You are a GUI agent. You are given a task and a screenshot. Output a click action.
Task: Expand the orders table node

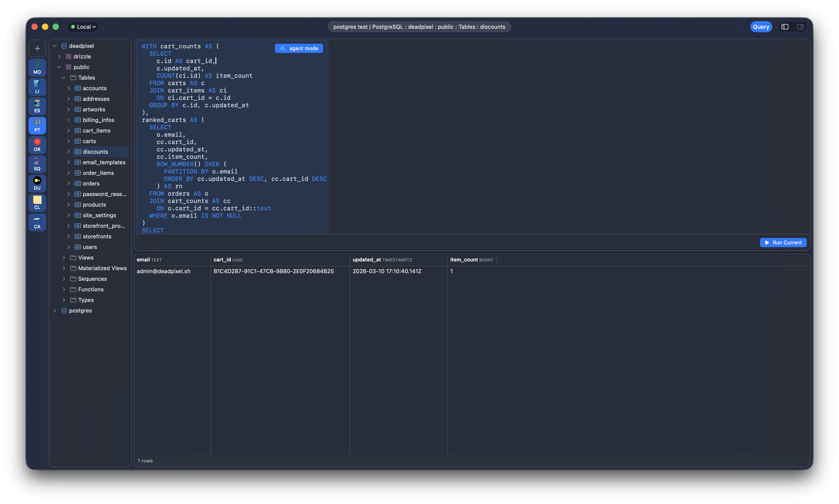pyautogui.click(x=69, y=183)
